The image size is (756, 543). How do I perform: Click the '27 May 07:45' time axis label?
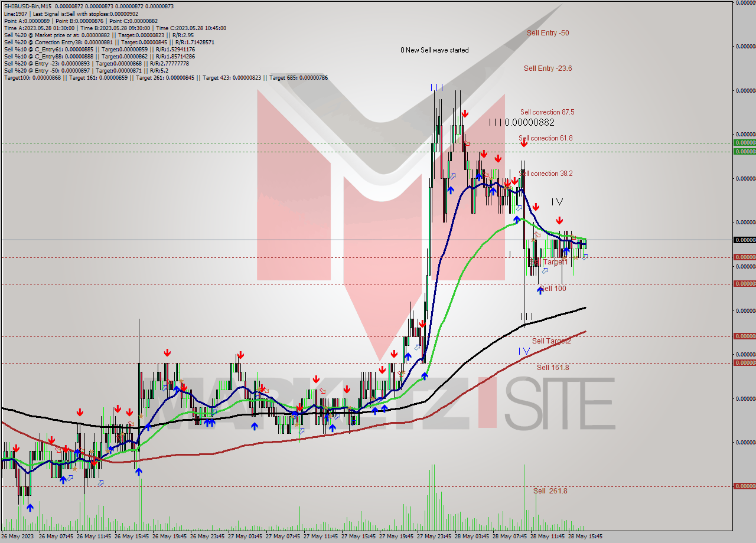click(283, 537)
